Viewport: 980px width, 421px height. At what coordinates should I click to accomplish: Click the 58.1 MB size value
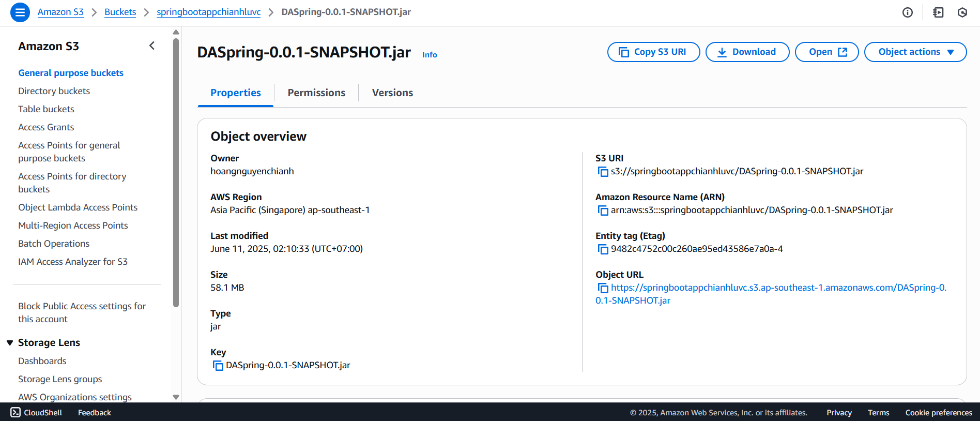point(227,288)
